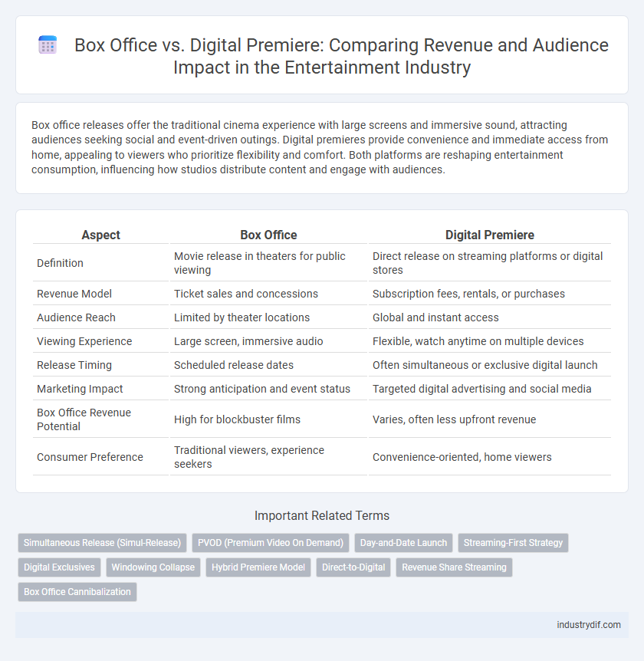Click 'Subscription fees, rentals, or purchases' cell
This screenshot has width=644, height=661.
[490, 294]
